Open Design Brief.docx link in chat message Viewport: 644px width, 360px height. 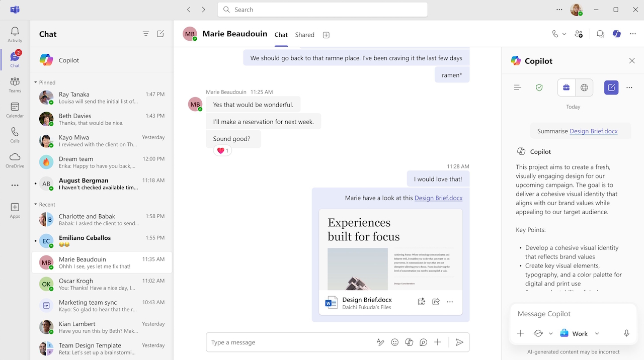[x=438, y=198]
